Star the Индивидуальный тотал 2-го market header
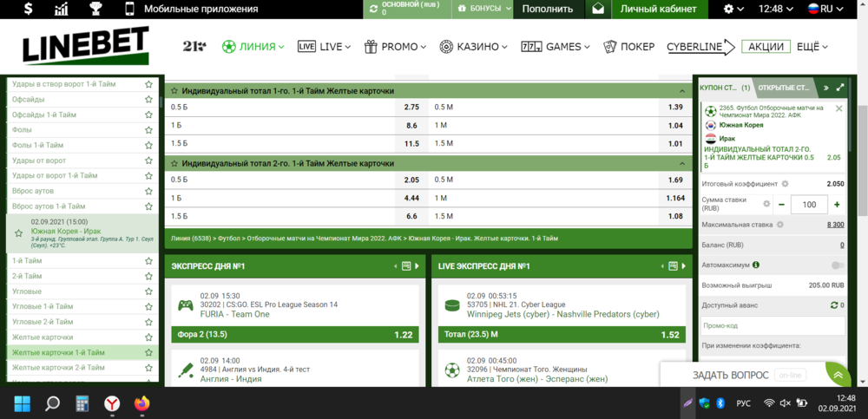The width and height of the screenshot is (868, 419). tap(174, 164)
